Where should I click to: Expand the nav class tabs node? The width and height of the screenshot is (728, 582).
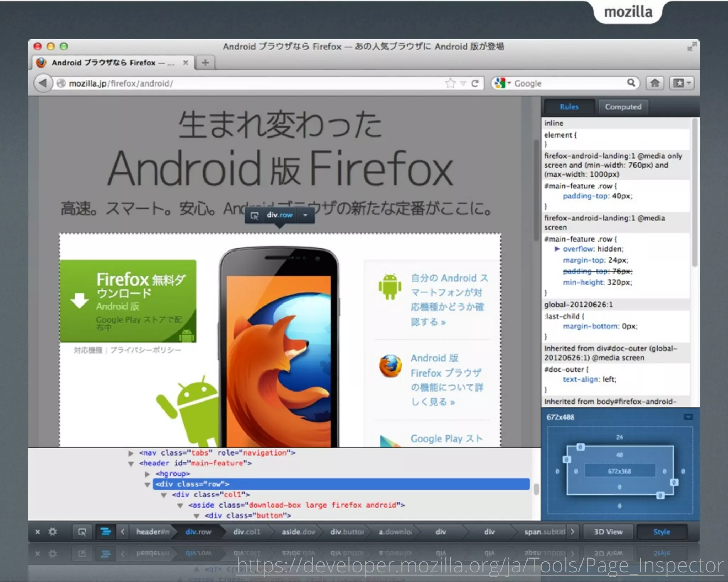(x=131, y=453)
